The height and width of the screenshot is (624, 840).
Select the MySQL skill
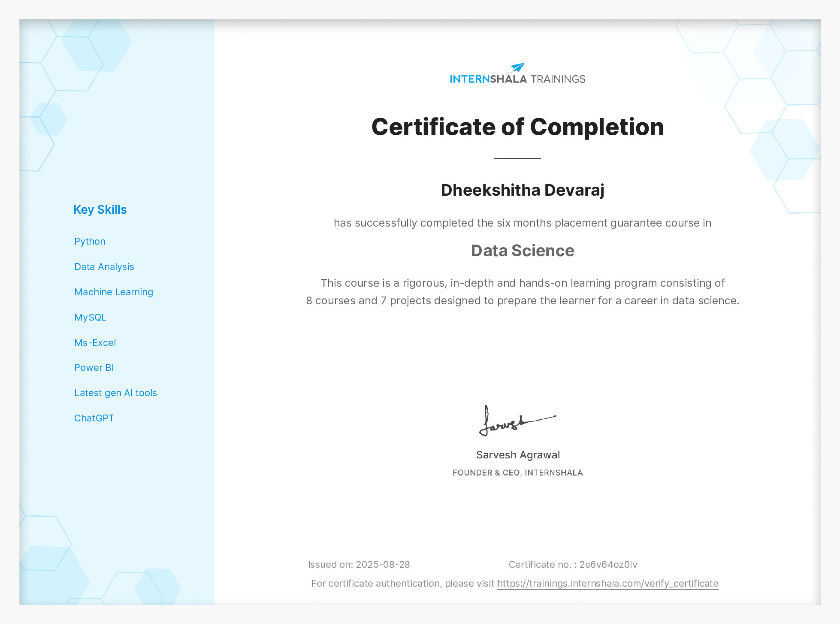point(90,317)
